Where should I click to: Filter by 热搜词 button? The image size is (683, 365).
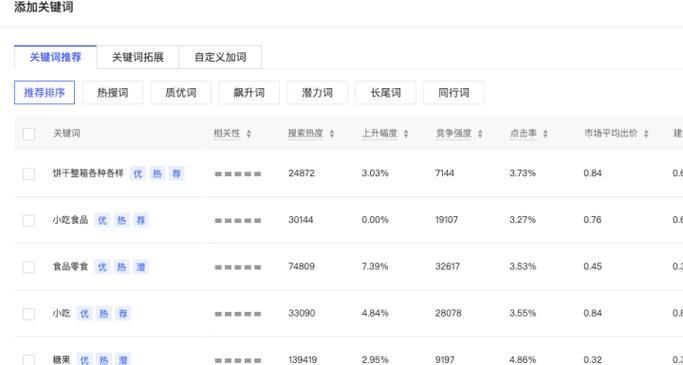click(113, 92)
